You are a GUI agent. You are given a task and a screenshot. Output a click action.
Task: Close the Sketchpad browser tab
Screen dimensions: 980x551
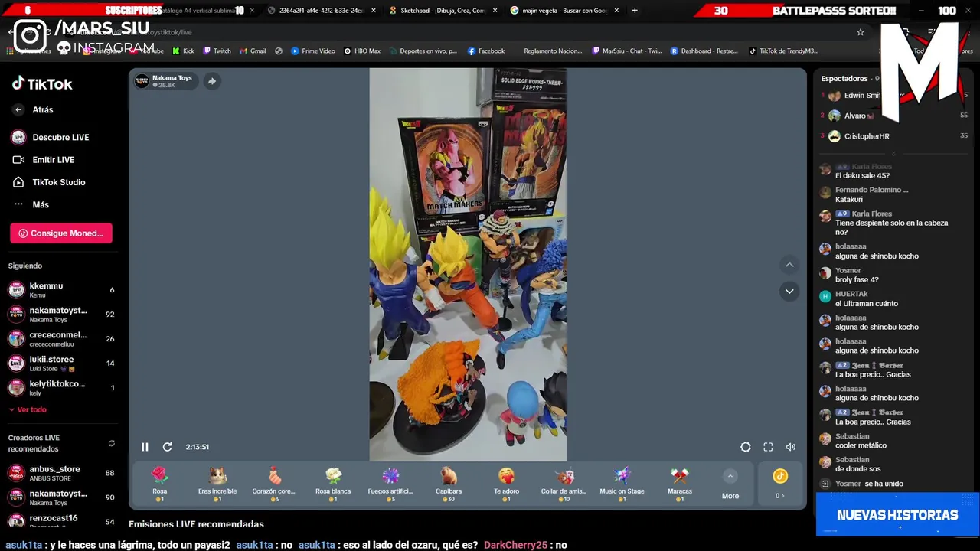[495, 11]
